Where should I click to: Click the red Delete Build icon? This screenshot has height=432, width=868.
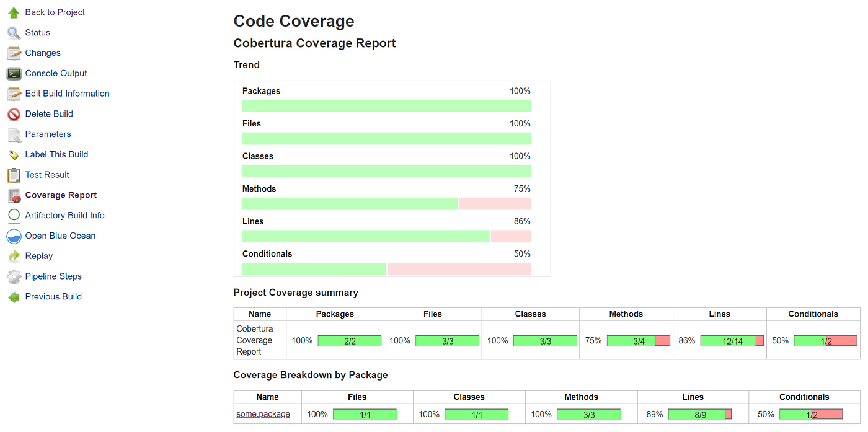pos(13,114)
